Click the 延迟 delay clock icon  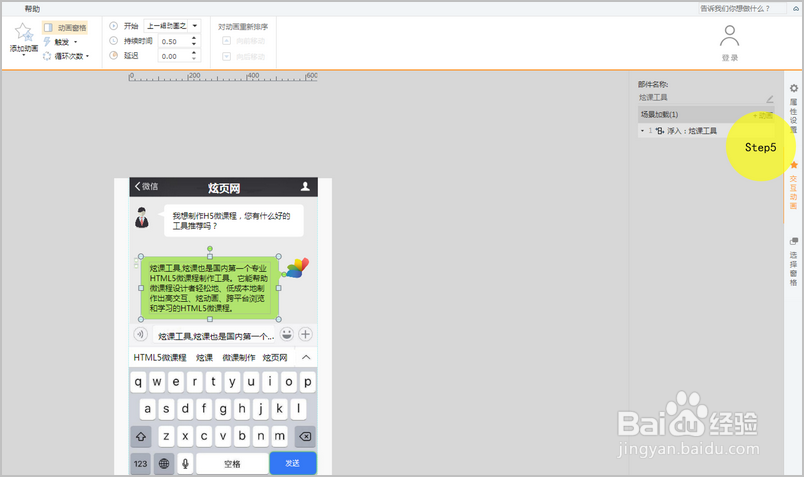[x=114, y=55]
